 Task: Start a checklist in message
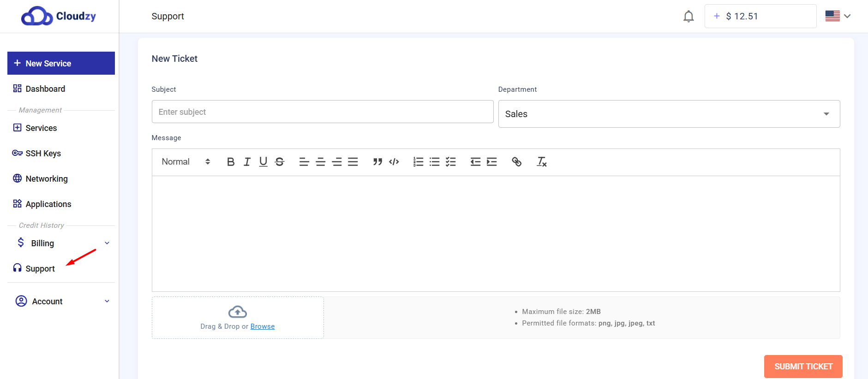451,162
